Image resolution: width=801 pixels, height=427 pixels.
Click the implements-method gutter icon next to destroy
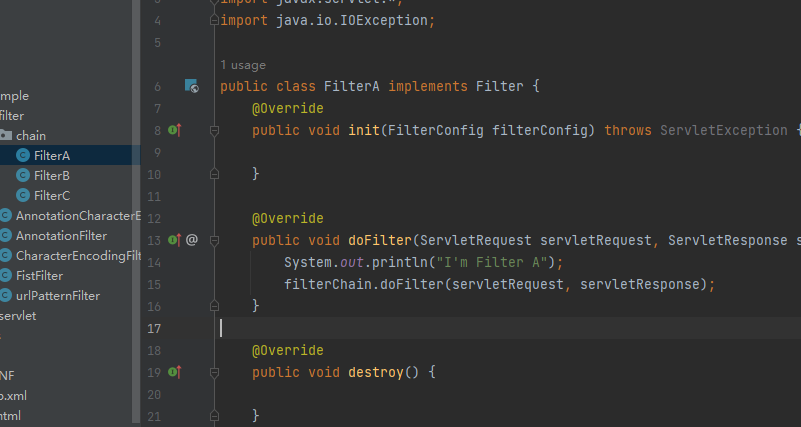point(174,371)
